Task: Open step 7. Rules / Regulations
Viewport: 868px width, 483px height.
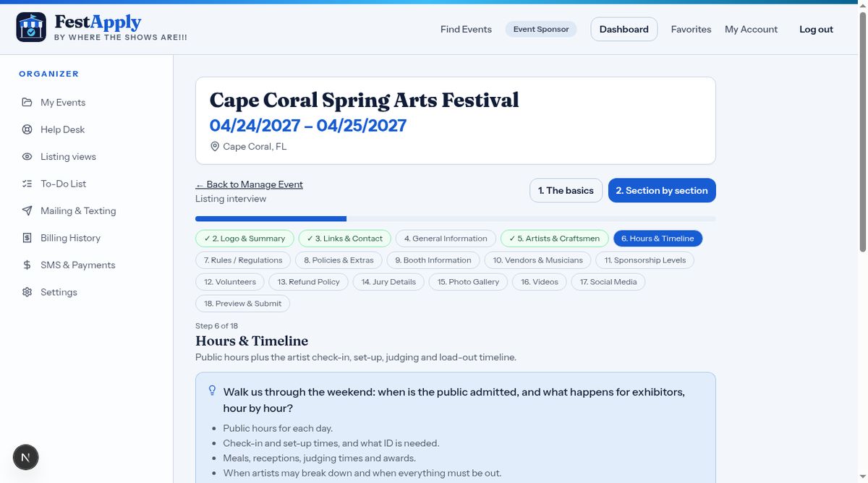Action: coord(243,260)
